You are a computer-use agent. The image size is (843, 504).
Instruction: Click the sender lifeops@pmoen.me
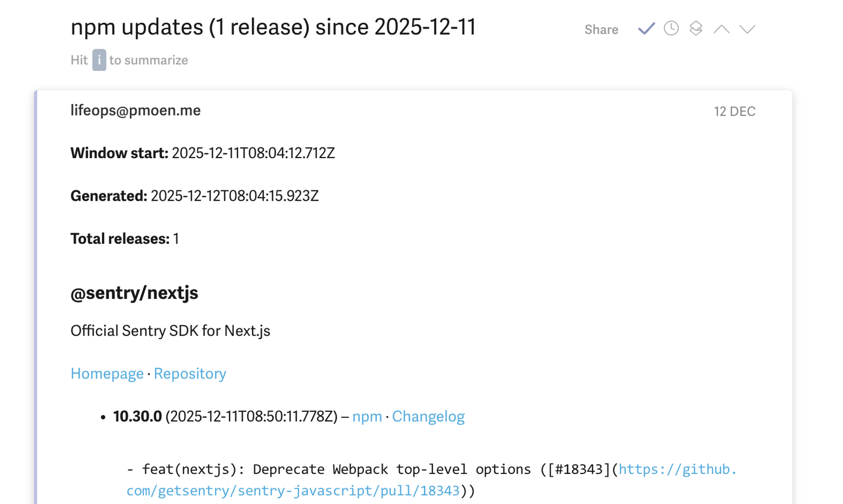click(135, 111)
